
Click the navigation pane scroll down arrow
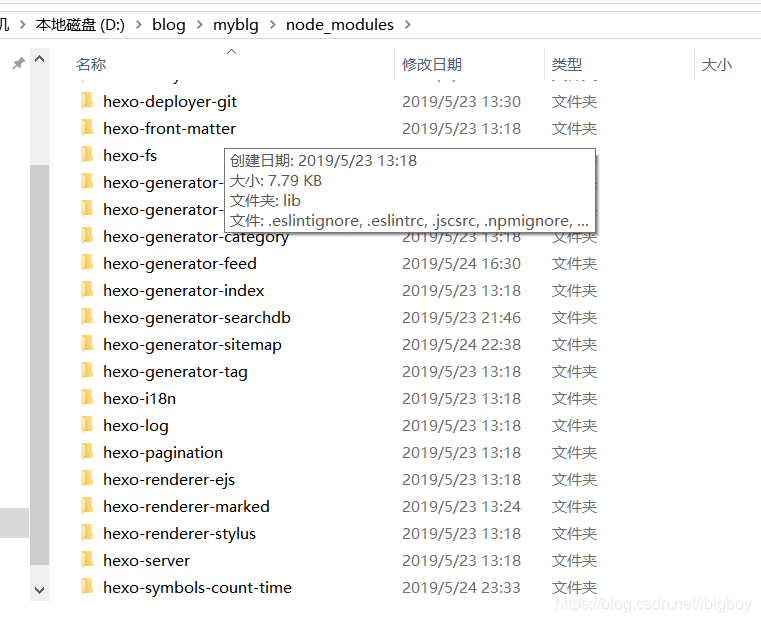click(40, 590)
